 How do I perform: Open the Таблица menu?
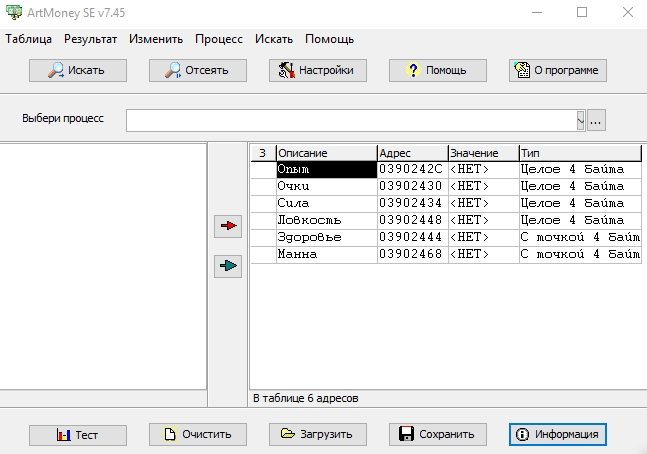(x=28, y=39)
